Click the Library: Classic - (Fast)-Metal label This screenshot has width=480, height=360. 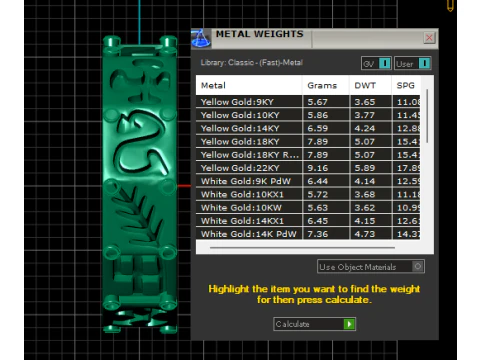(x=252, y=62)
